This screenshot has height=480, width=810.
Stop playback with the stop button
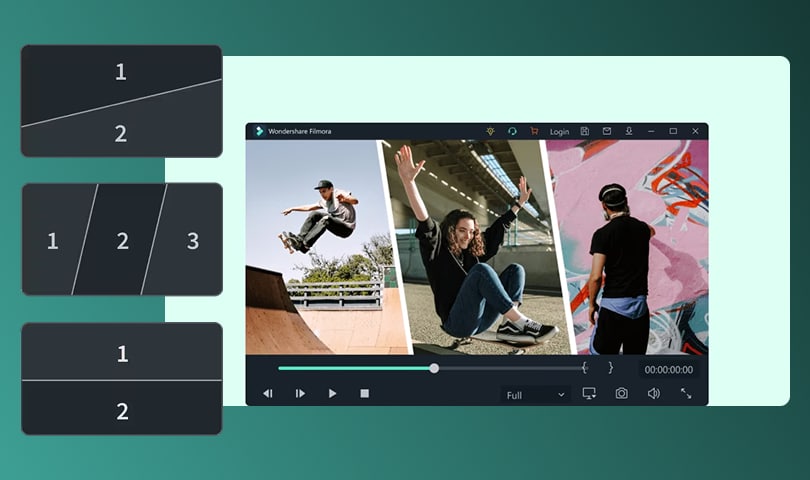[x=365, y=394]
